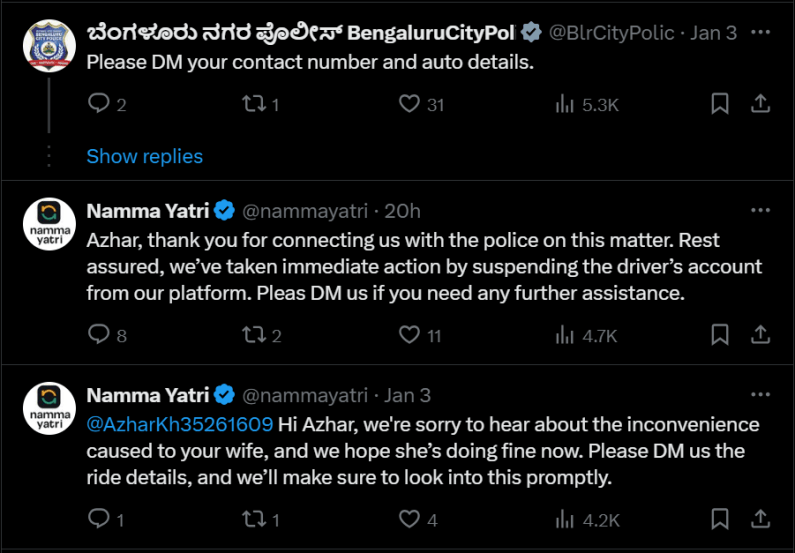Bookmark the Bengaluru City Police tweet
Image resolution: width=795 pixels, height=553 pixels.
pyautogui.click(x=719, y=103)
